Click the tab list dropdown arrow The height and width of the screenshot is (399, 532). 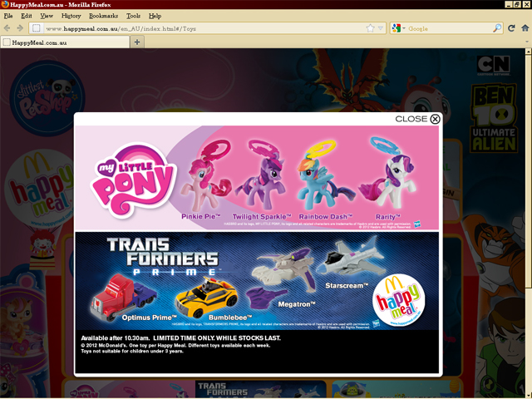527,42
